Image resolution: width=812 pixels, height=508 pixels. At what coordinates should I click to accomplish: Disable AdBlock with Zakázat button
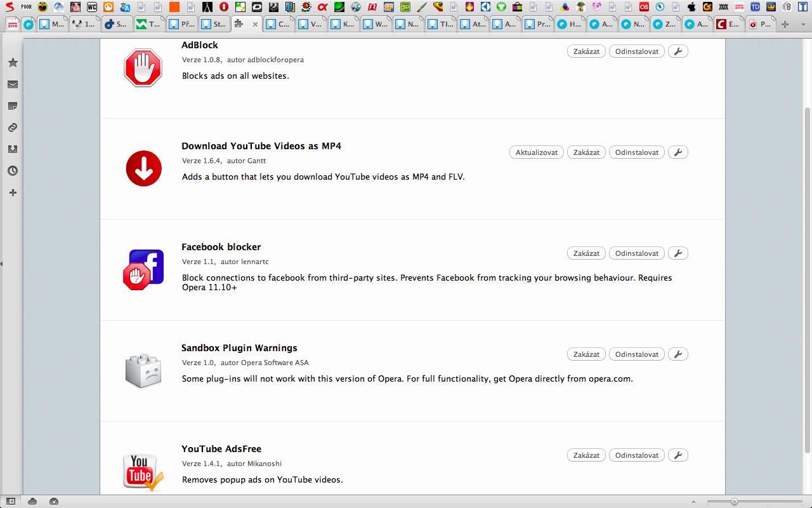coord(586,51)
